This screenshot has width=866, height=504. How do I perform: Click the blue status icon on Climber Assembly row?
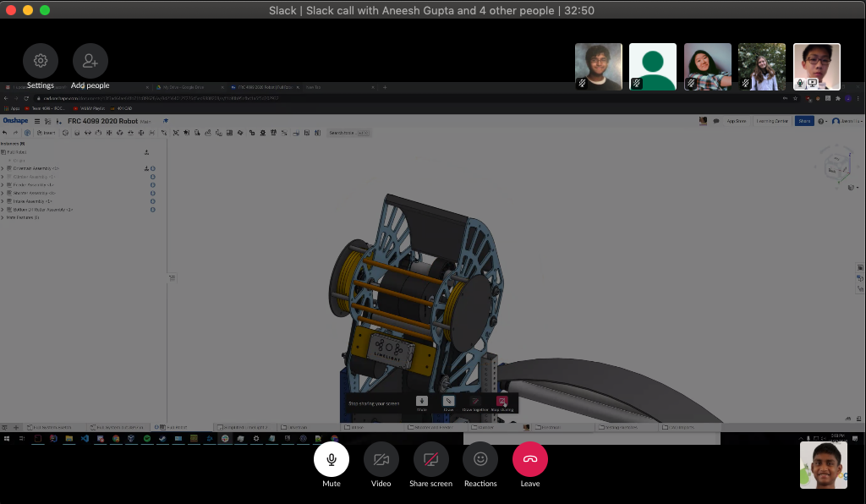pyautogui.click(x=152, y=177)
